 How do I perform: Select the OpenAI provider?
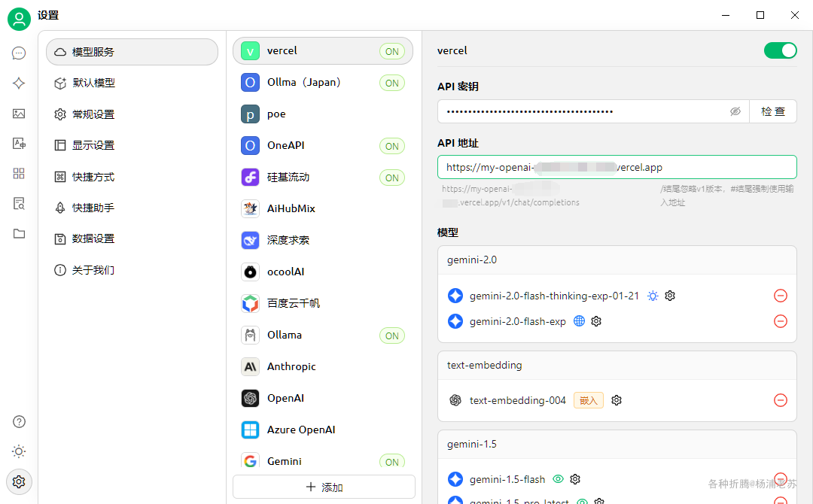tap(323, 399)
